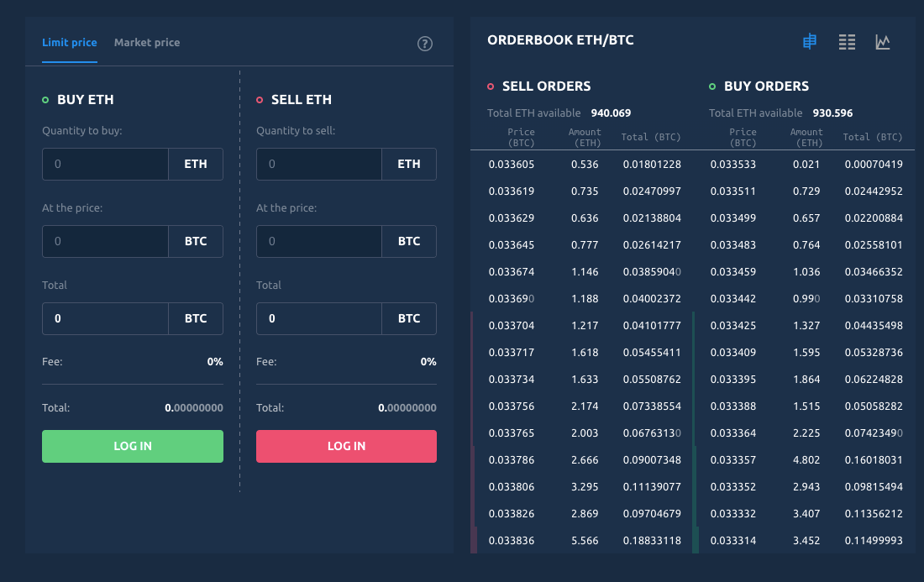Click the buy orders 930.596 total available
The height and width of the screenshot is (582, 924).
tap(832, 113)
